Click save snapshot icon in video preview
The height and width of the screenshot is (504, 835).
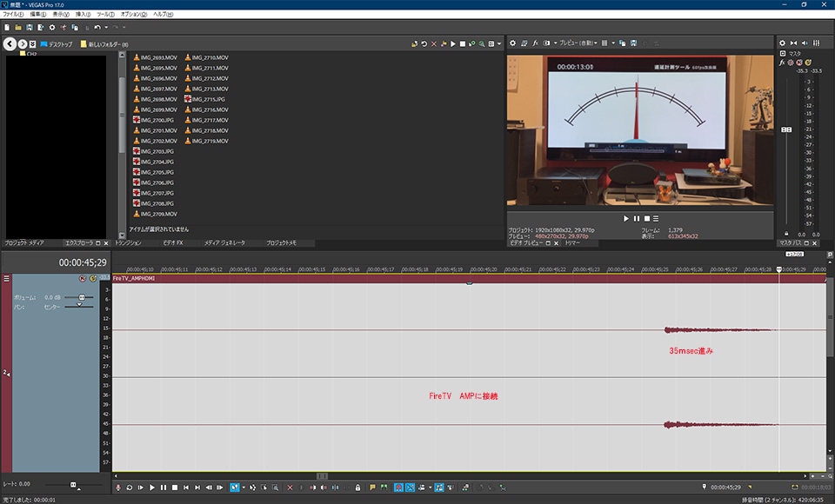(x=633, y=43)
